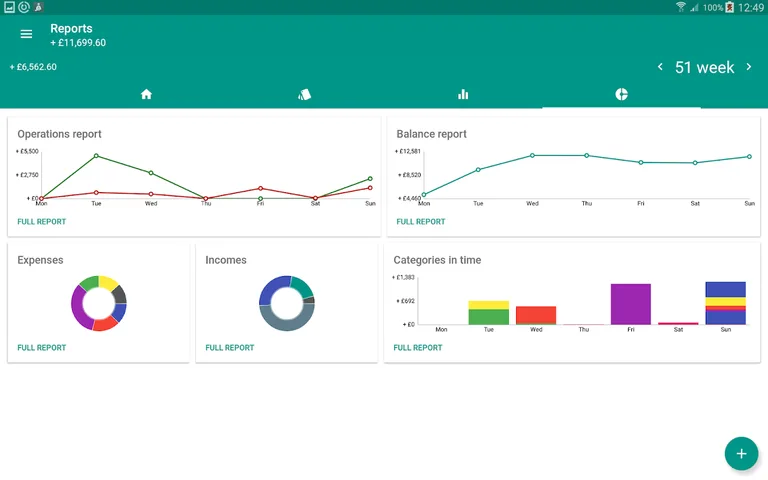Image resolution: width=768 pixels, height=480 pixels.
Task: Open Full Report for Balance report
Action: pos(421,222)
